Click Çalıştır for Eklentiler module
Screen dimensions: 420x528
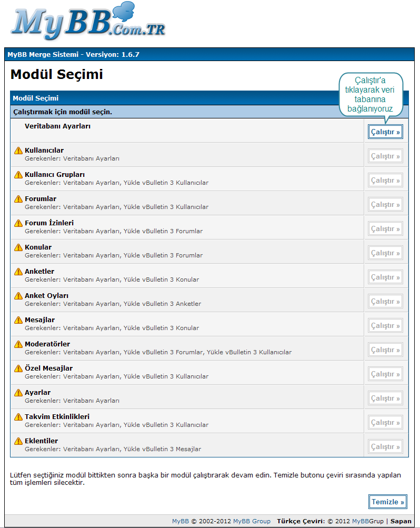(385, 447)
